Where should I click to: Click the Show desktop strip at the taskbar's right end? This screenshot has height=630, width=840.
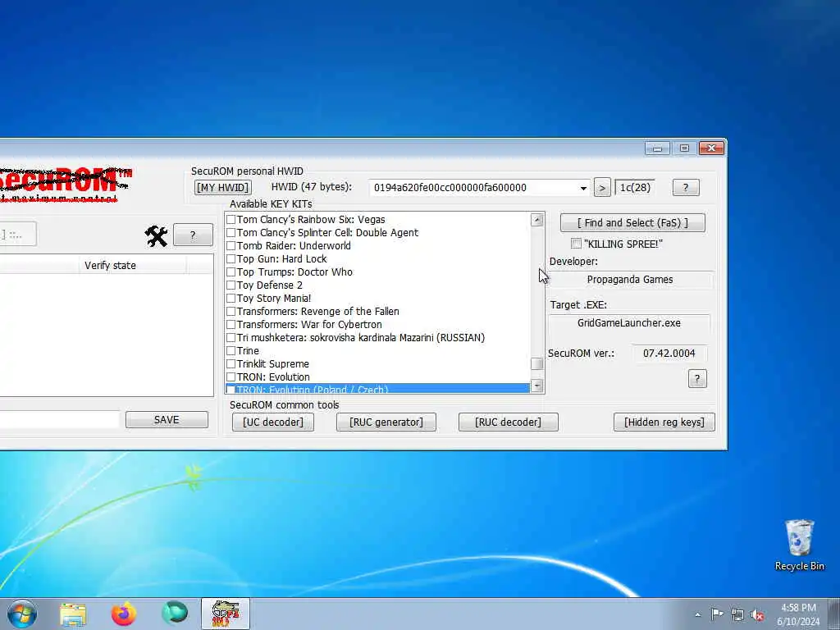[x=836, y=614]
